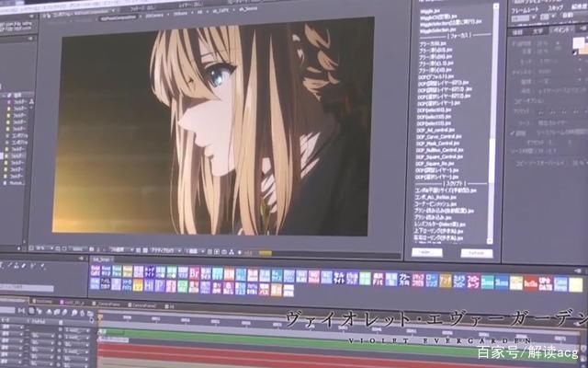Select DOF_Mask_Control.jsx in the list
The height and width of the screenshot is (368, 588).
coord(437,144)
